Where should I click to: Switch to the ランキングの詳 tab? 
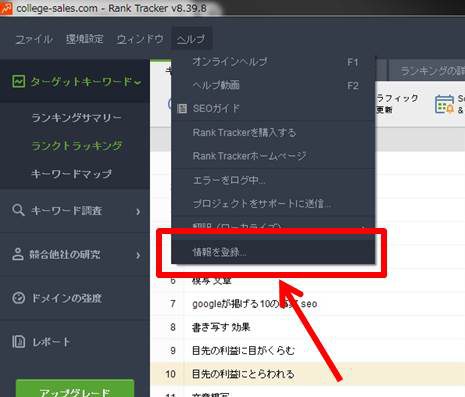427,71
